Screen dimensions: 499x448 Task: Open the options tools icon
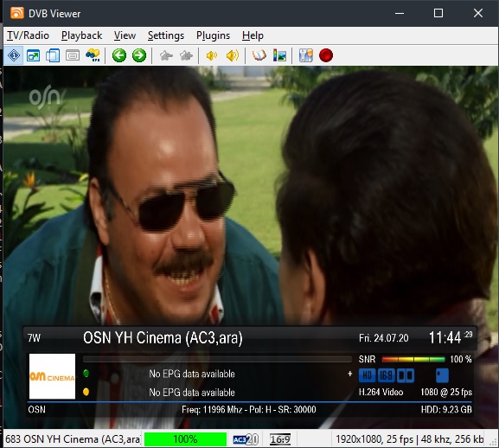click(306, 55)
